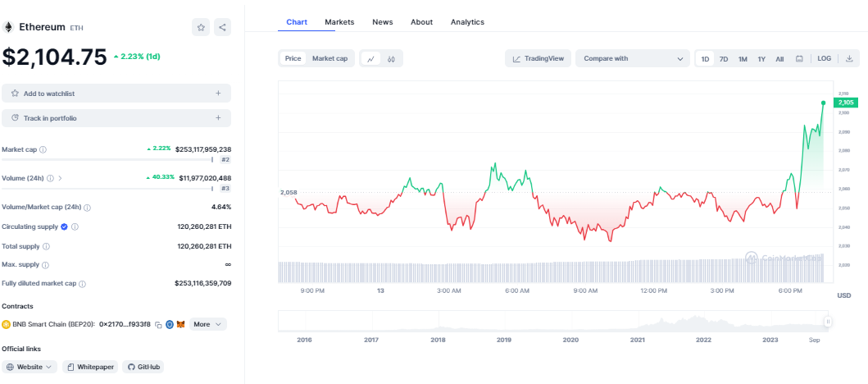Screen dimensions: 868x384
Task: Click the share icon next to Ethereum title
Action: tap(222, 27)
